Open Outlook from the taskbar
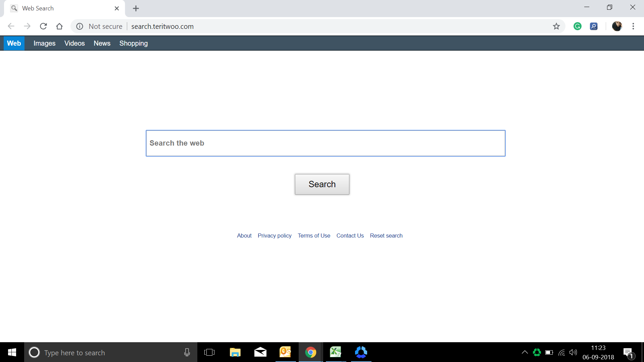This screenshot has height=362, width=644. click(x=285, y=352)
